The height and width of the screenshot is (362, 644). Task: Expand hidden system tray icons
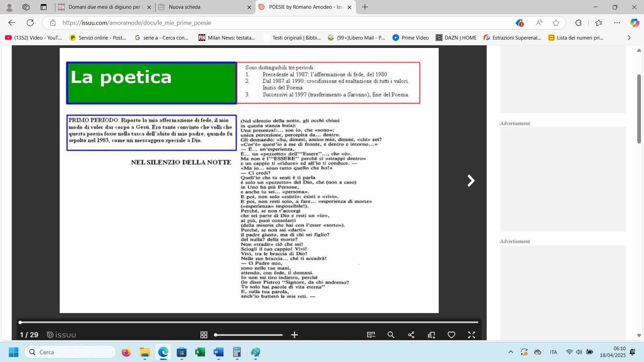pyautogui.click(x=511, y=352)
